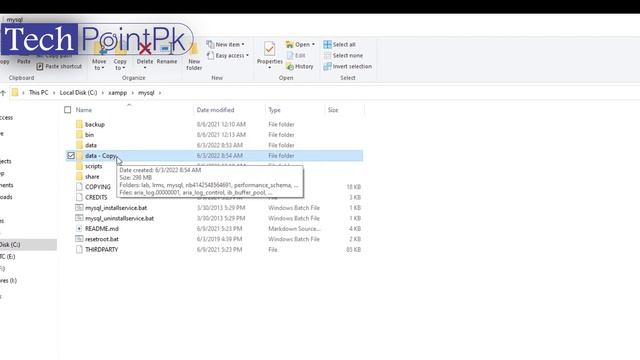Click the Paste button in ribbon
640x360 pixels.
(x=24, y=61)
